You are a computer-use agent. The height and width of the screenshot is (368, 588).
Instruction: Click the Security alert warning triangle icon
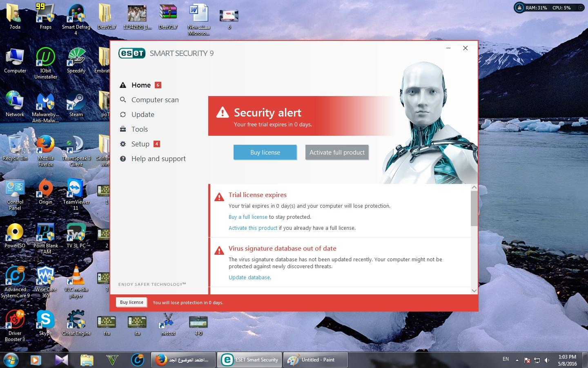coord(223,112)
